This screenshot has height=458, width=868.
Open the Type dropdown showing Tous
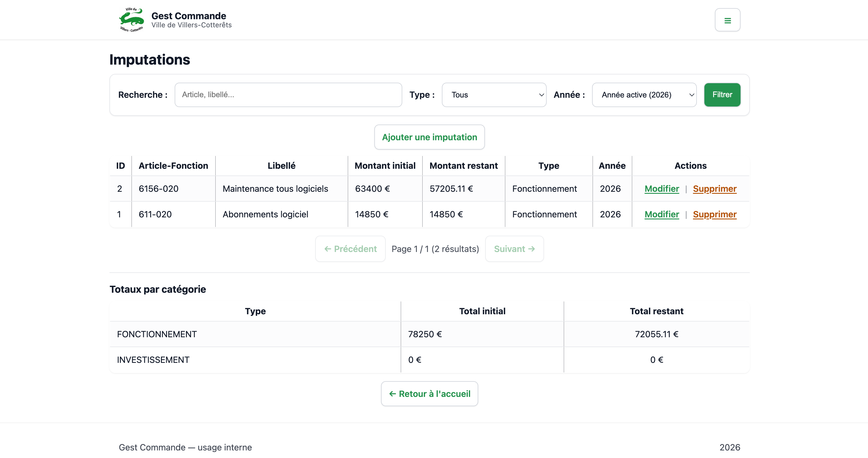pyautogui.click(x=494, y=95)
